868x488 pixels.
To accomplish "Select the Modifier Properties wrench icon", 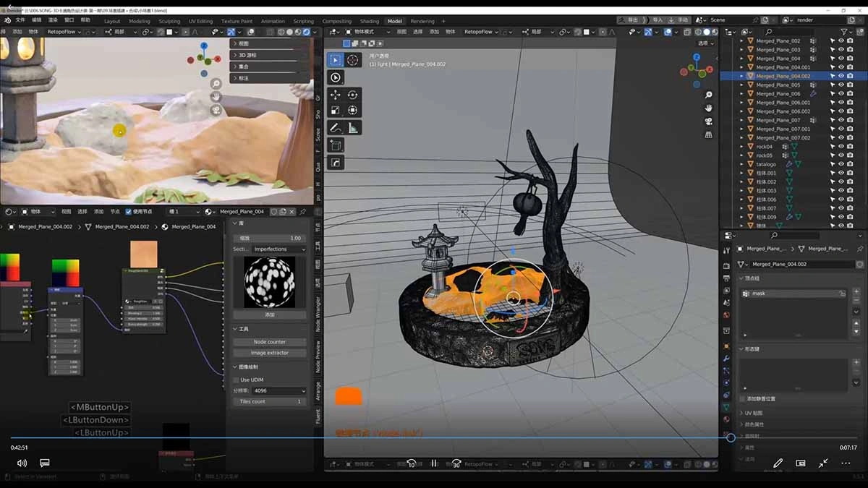I will pos(726,357).
